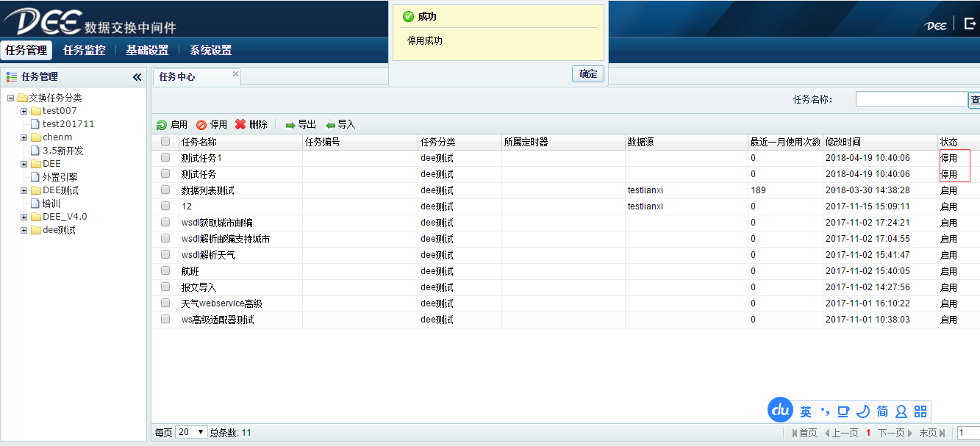Open the page size dropdown
The image size is (980, 446).
(x=192, y=432)
